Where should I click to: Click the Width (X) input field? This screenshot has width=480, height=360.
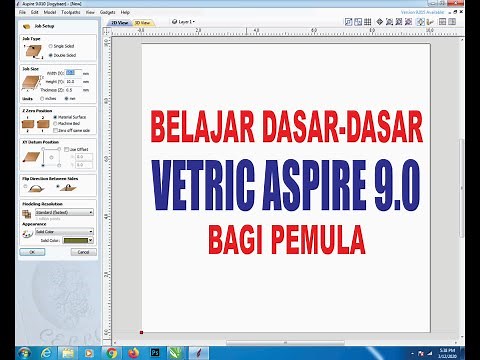(73, 73)
